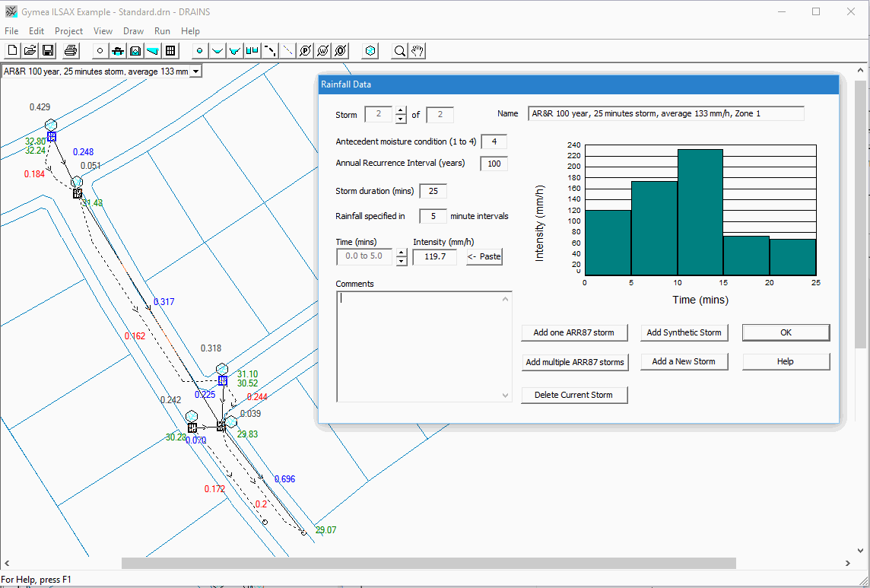
Task: Decrease the Storm number with down arrow
Action: point(401,119)
